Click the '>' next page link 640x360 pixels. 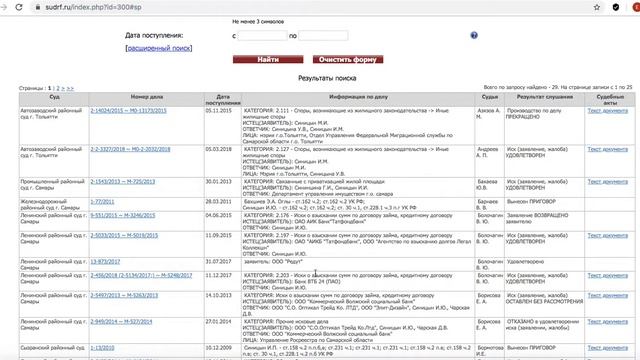[63, 88]
